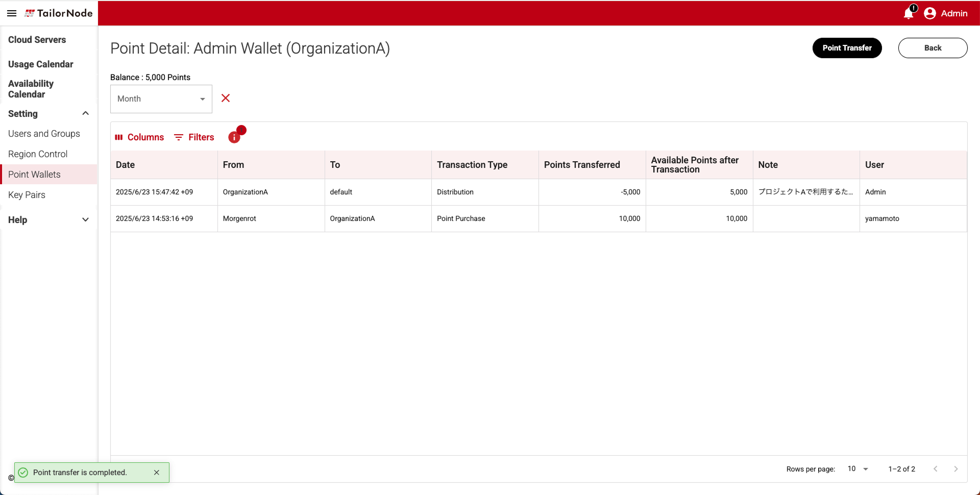Open Key Pairs settings
The width and height of the screenshot is (980, 495).
[27, 195]
